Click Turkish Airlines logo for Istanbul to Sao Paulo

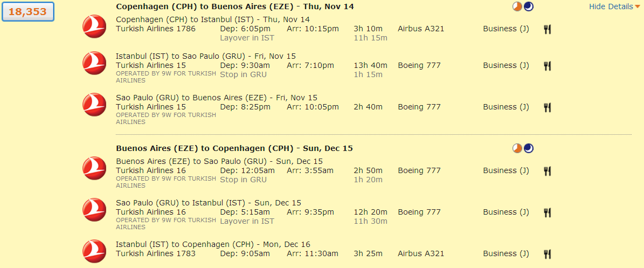(x=94, y=63)
